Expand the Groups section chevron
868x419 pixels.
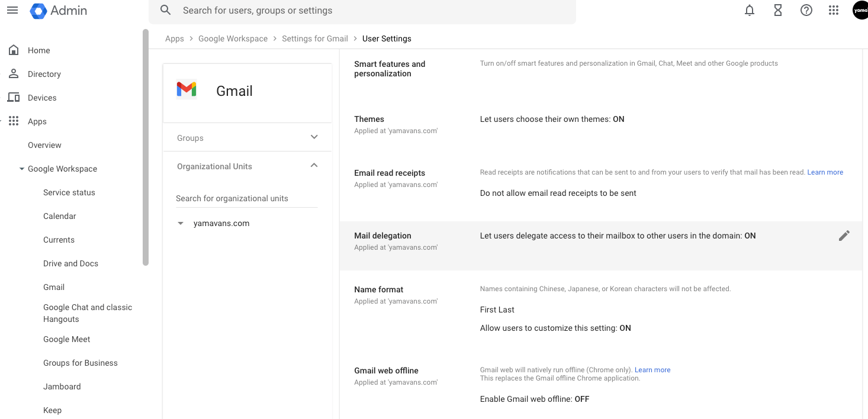(x=314, y=137)
